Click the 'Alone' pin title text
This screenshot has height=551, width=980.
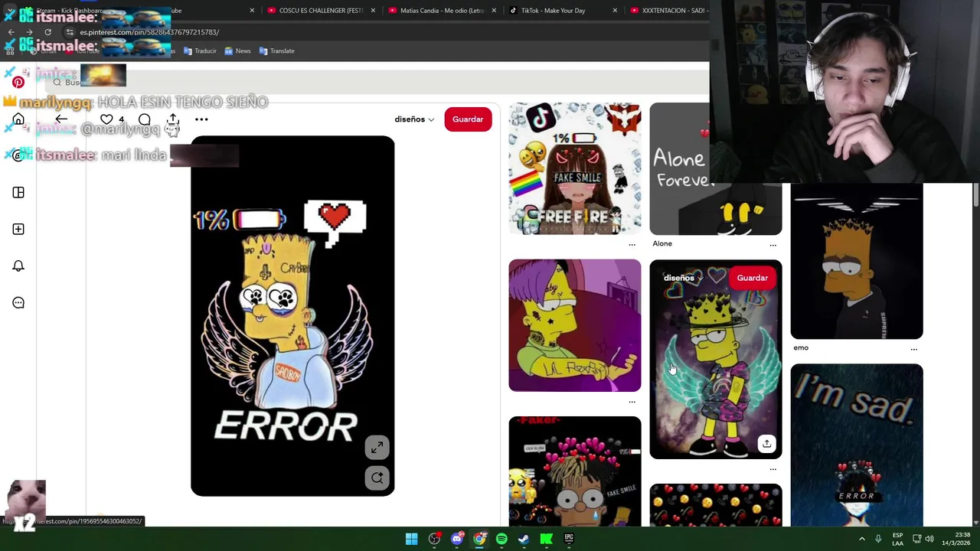662,244
